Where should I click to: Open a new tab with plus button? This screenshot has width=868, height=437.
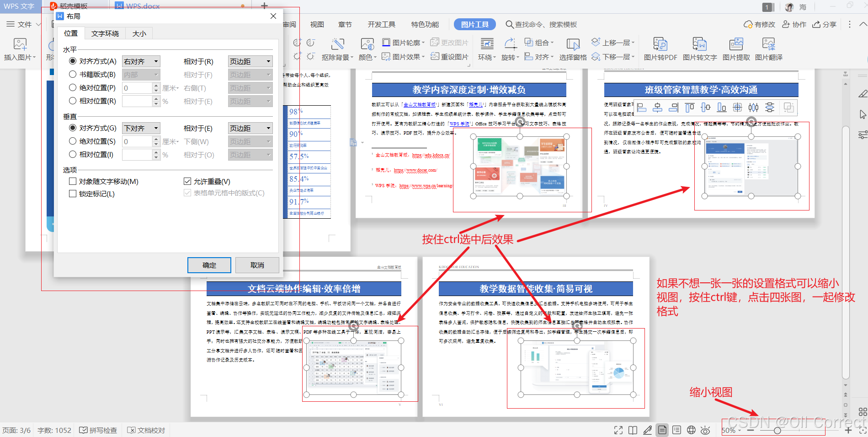[x=264, y=5]
